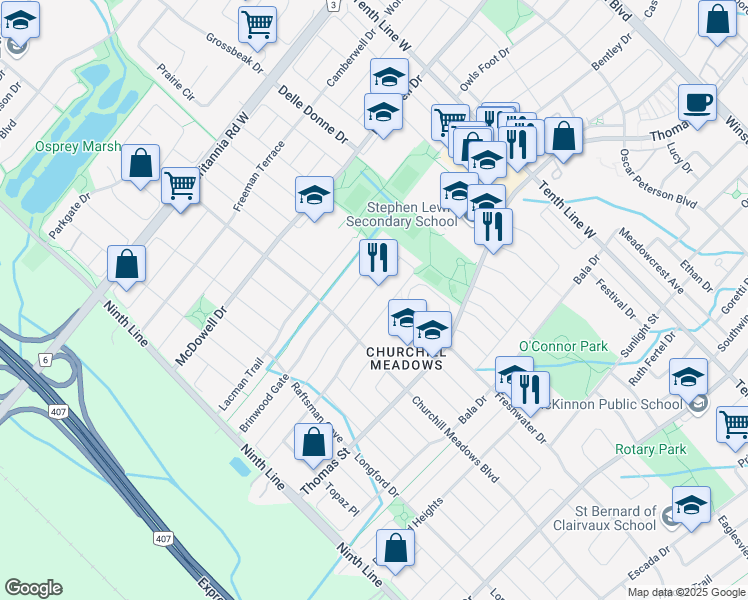The height and width of the screenshot is (600, 748).
Task: Select school marker at end of Delle Donne Dr
Action: [x=383, y=114]
